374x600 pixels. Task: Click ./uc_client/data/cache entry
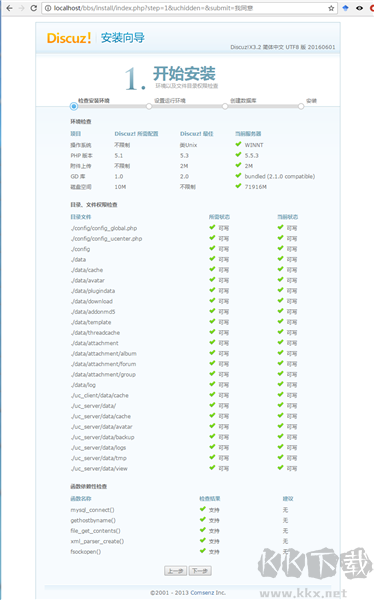pos(100,395)
